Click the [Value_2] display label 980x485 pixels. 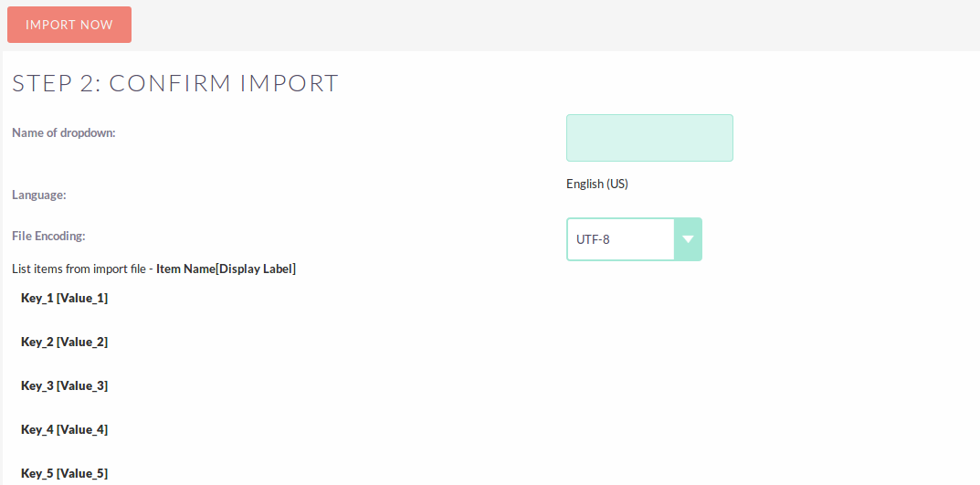click(x=82, y=342)
